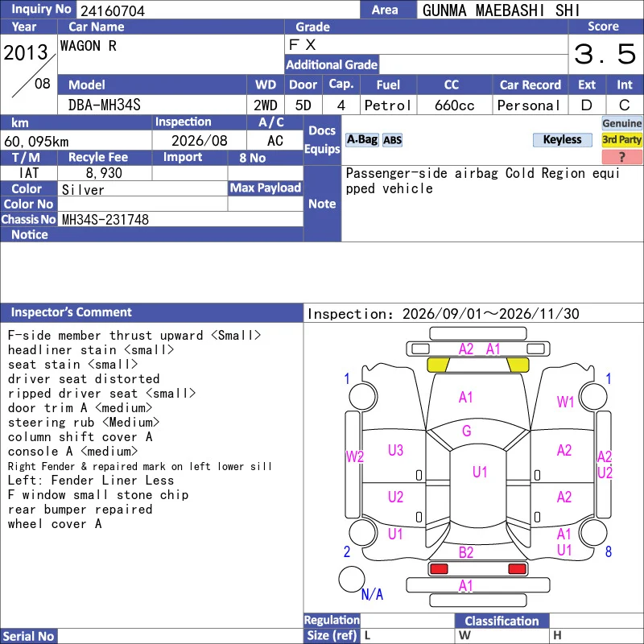Click the chassis number MH34S-231748
Image resolution: width=644 pixels, height=644 pixels.
click(105, 219)
